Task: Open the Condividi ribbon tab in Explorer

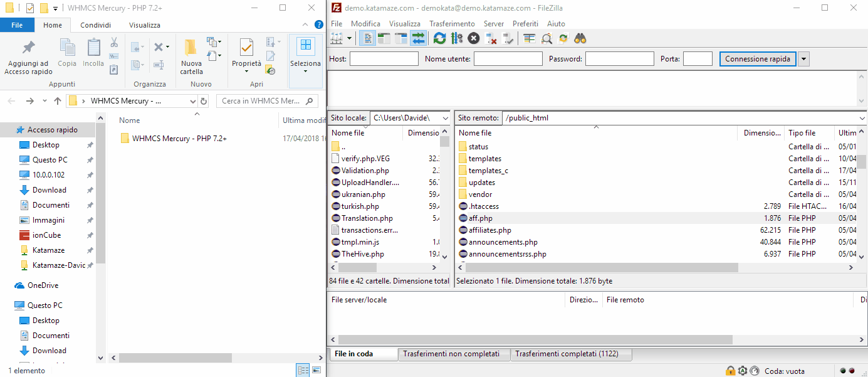Action: click(x=96, y=25)
